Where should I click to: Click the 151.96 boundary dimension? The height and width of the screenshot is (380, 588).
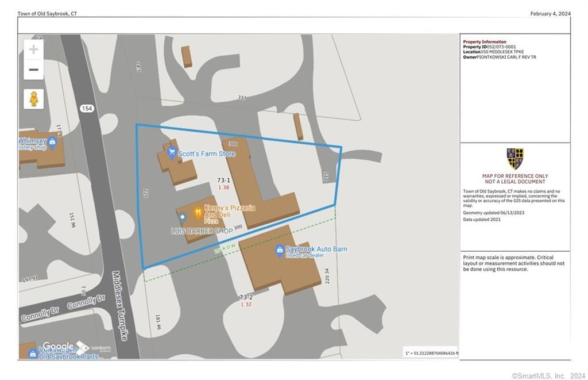coord(72,220)
